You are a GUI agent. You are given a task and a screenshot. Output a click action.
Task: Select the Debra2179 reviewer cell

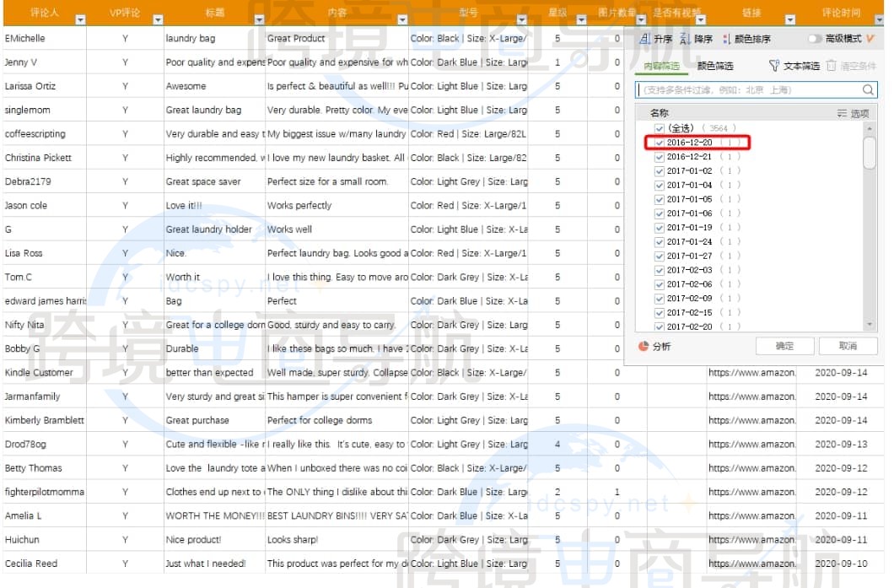[45, 181]
